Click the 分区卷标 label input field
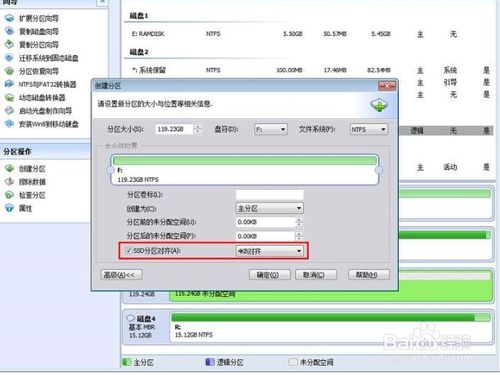Image resolution: width=500 pixels, height=375 pixels. [270, 194]
